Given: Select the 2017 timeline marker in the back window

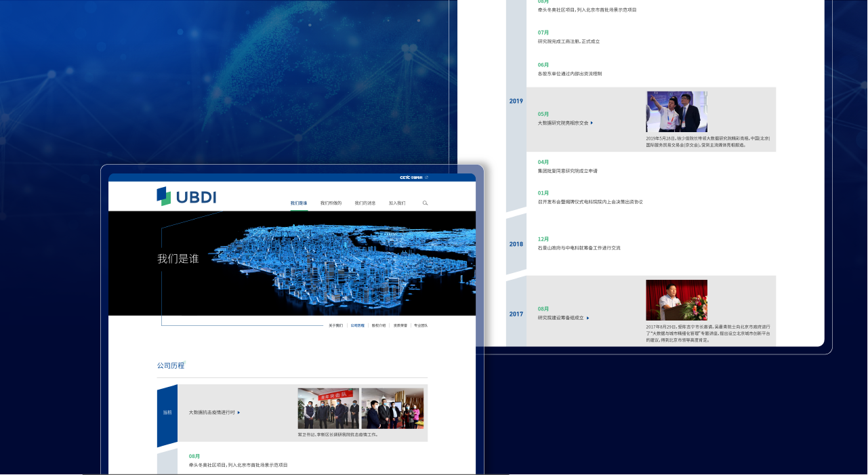Looking at the screenshot, I should coord(516,314).
